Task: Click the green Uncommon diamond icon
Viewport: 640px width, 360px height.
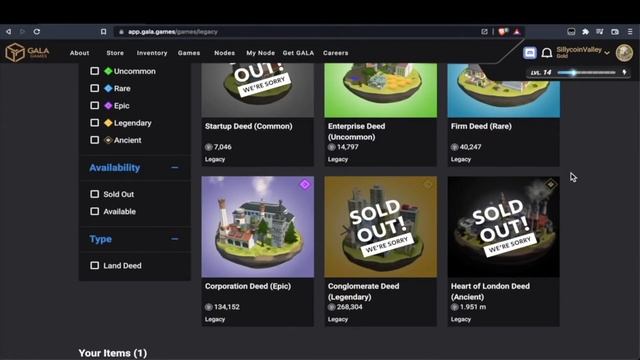Action: tap(108, 71)
